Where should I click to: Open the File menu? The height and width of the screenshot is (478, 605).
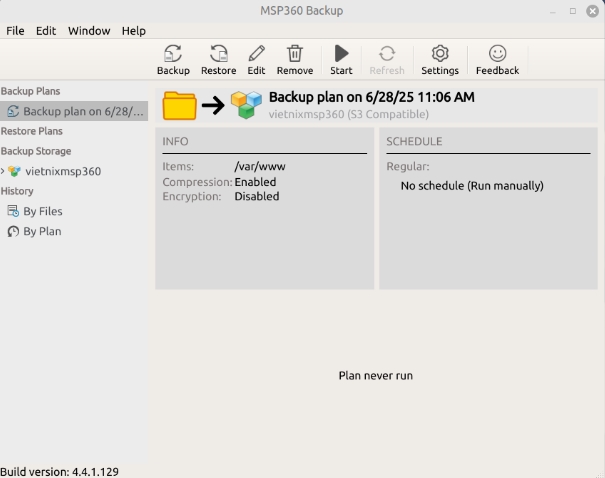point(15,31)
